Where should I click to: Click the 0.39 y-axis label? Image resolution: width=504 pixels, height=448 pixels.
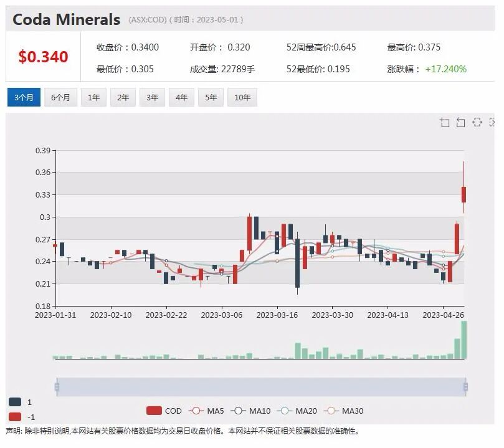pyautogui.click(x=43, y=150)
